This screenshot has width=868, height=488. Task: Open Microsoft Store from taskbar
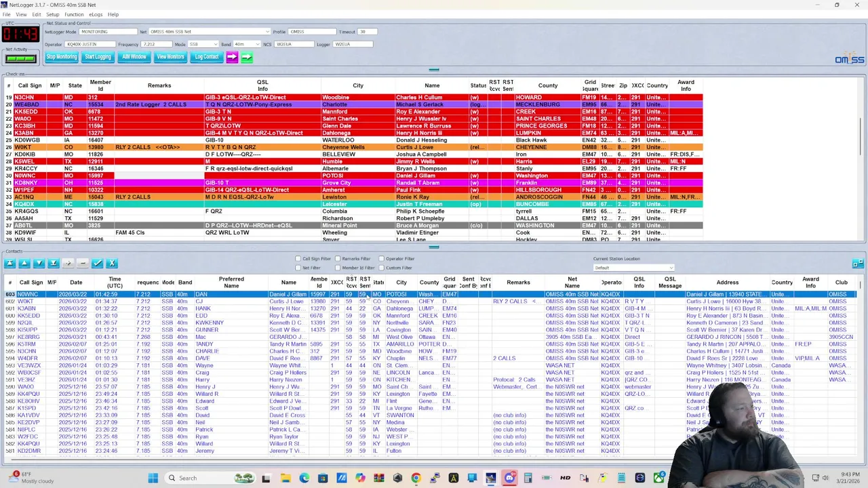pos(323,478)
